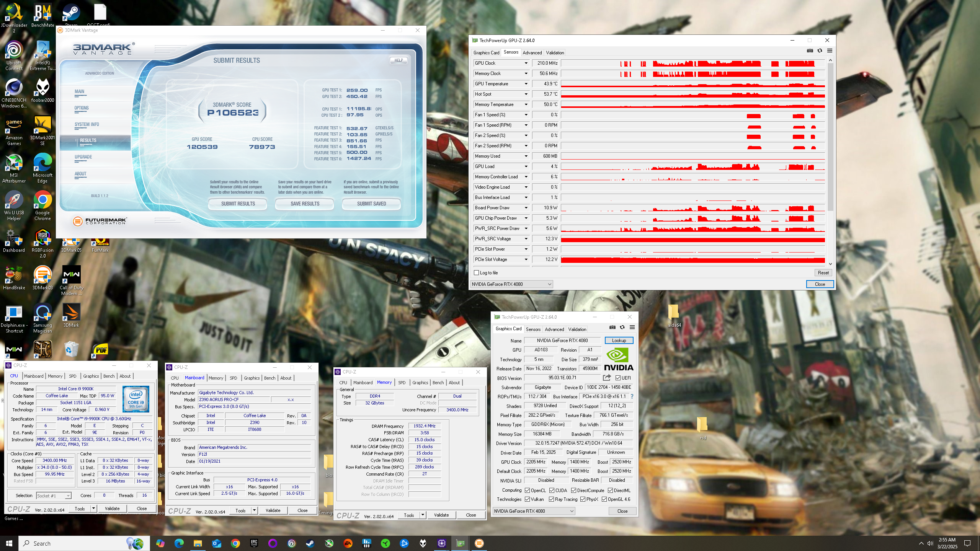Click the GPU-Z Sensors vertical scrollbar
Screen dimensions: 980x551
[x=830, y=138]
